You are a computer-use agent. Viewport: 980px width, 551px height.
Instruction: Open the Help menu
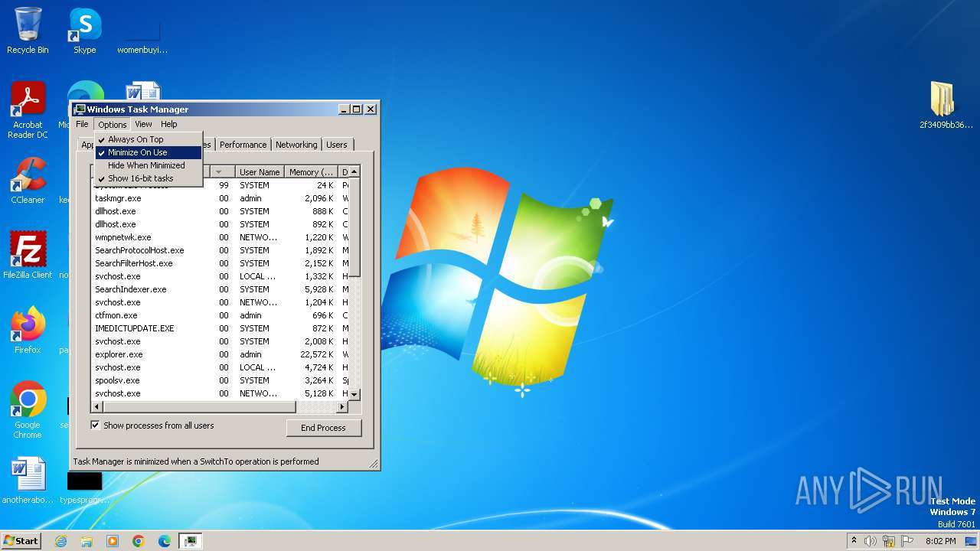click(x=169, y=124)
